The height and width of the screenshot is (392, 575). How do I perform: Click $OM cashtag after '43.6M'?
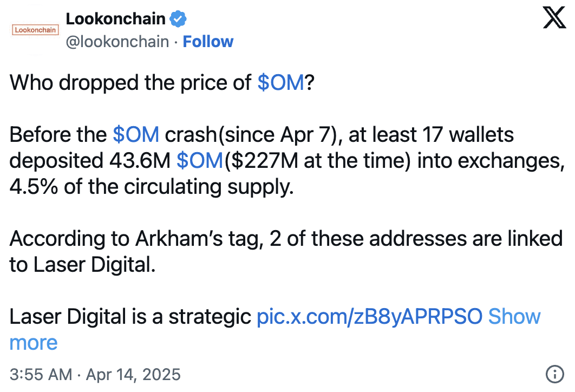pyautogui.click(x=200, y=161)
